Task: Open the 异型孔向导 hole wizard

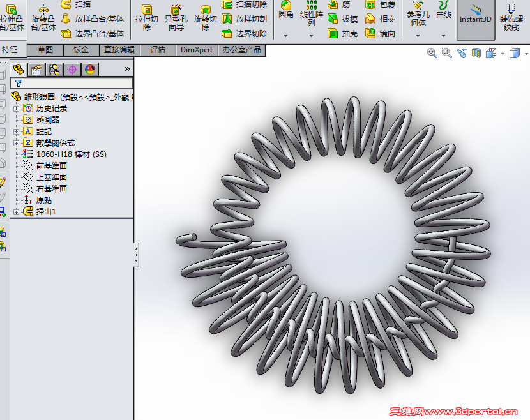Action: coord(176,19)
